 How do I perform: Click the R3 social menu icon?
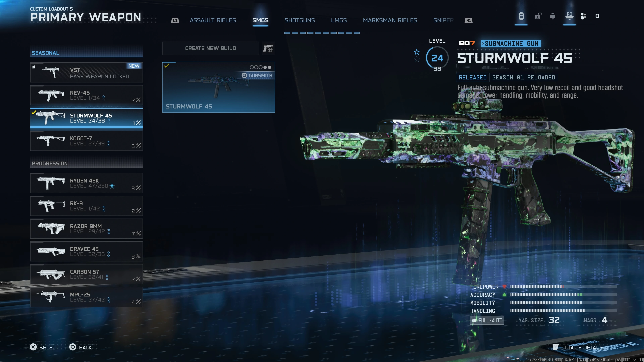[569, 16]
